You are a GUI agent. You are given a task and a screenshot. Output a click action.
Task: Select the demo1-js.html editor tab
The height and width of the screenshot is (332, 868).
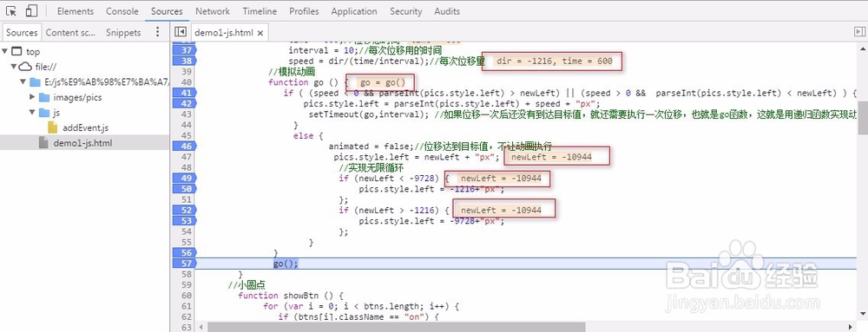point(228,33)
